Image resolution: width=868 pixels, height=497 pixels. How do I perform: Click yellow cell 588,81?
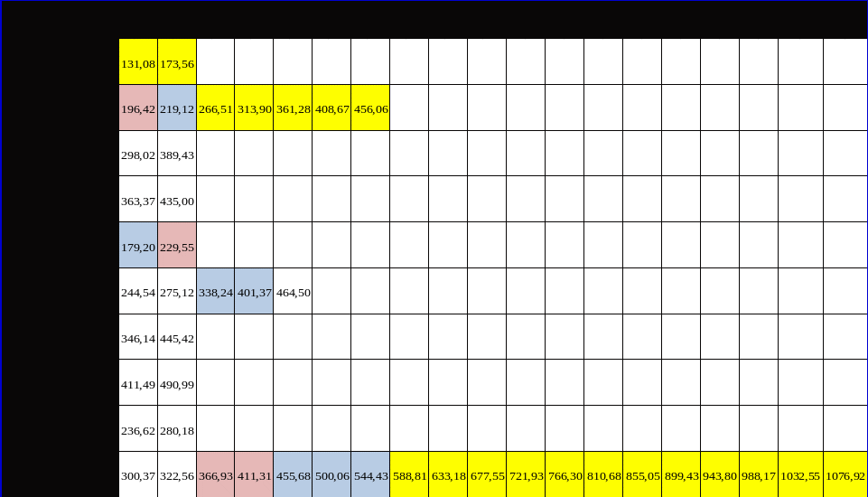coord(409,474)
